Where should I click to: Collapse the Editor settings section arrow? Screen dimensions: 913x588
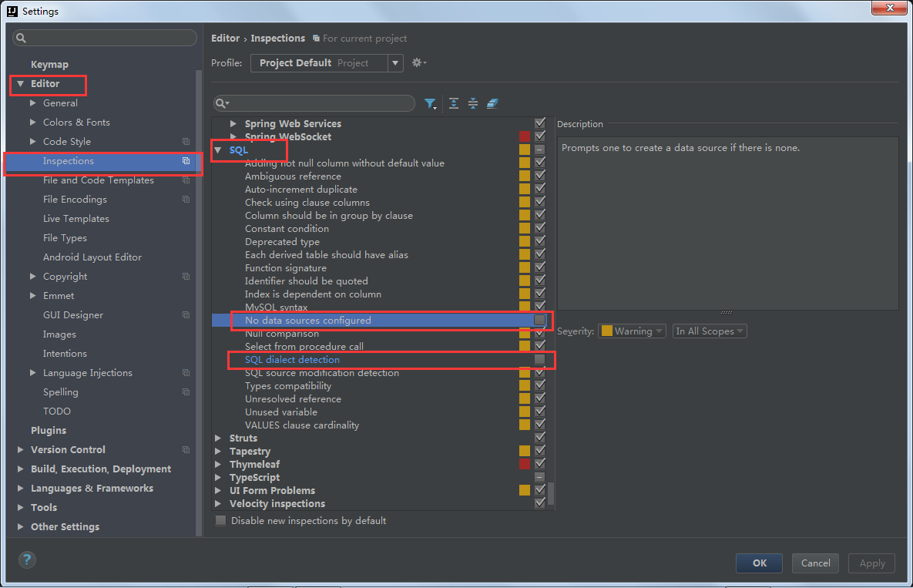pos(20,84)
